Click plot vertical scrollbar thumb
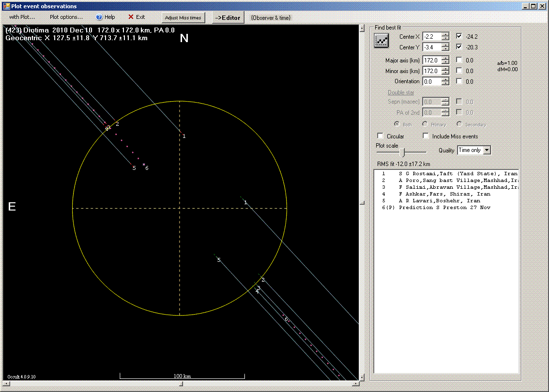Screen dimensions: 549x392 [362, 203]
